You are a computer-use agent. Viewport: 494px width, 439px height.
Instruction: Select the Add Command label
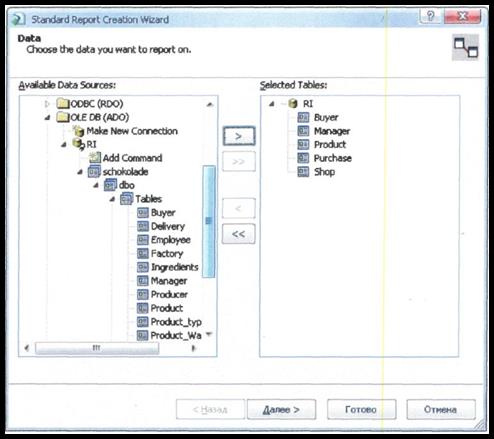pyautogui.click(x=132, y=158)
